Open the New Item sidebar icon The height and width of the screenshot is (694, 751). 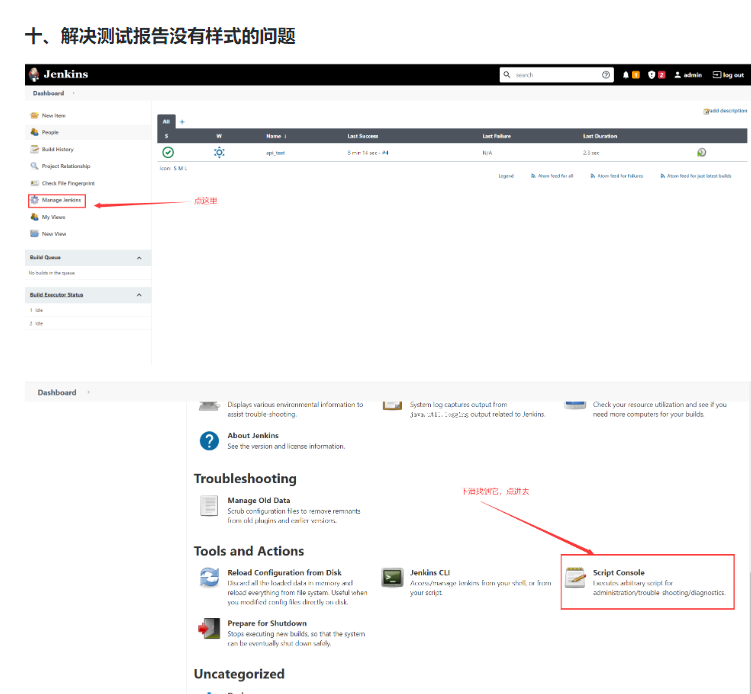coord(34,115)
